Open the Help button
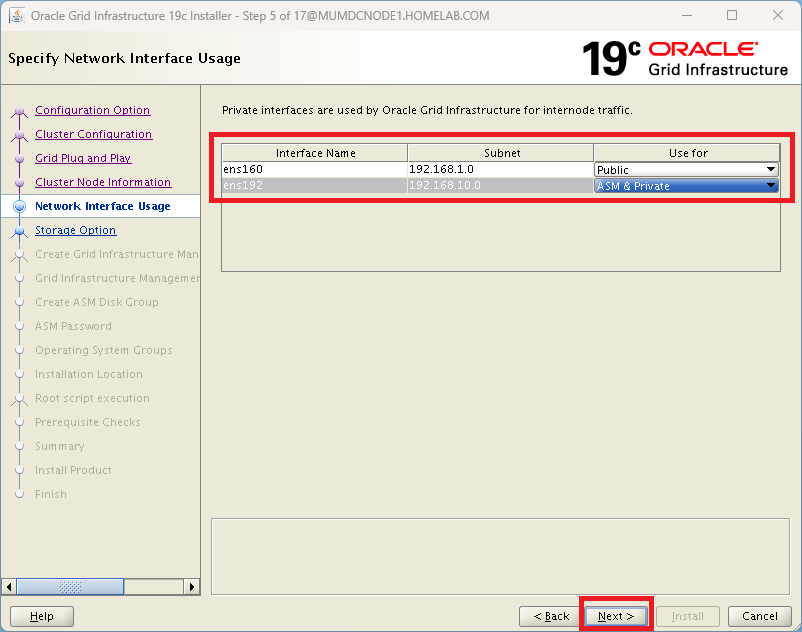The image size is (802, 632). (x=42, y=616)
